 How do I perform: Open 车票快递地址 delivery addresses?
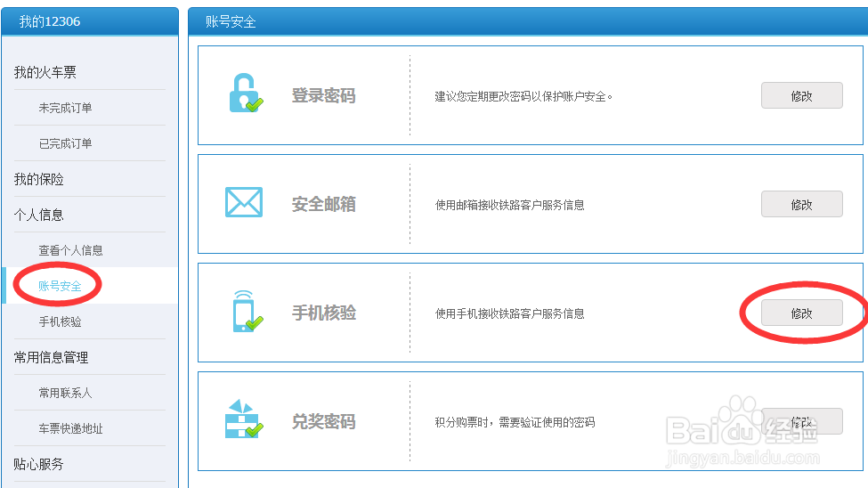pos(71,428)
